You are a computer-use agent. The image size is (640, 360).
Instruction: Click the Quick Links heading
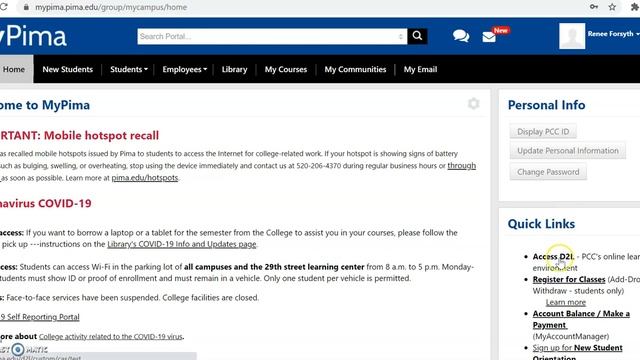(541, 224)
